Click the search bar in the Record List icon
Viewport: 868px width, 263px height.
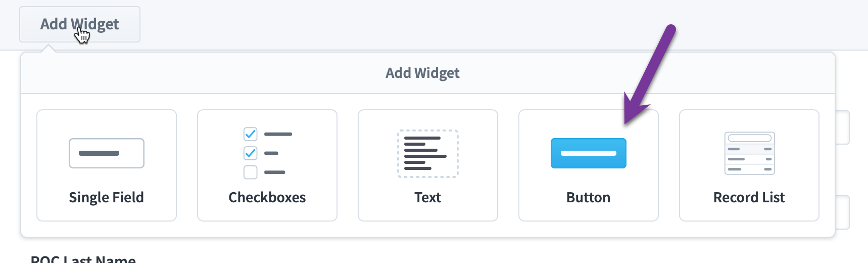[x=750, y=138]
